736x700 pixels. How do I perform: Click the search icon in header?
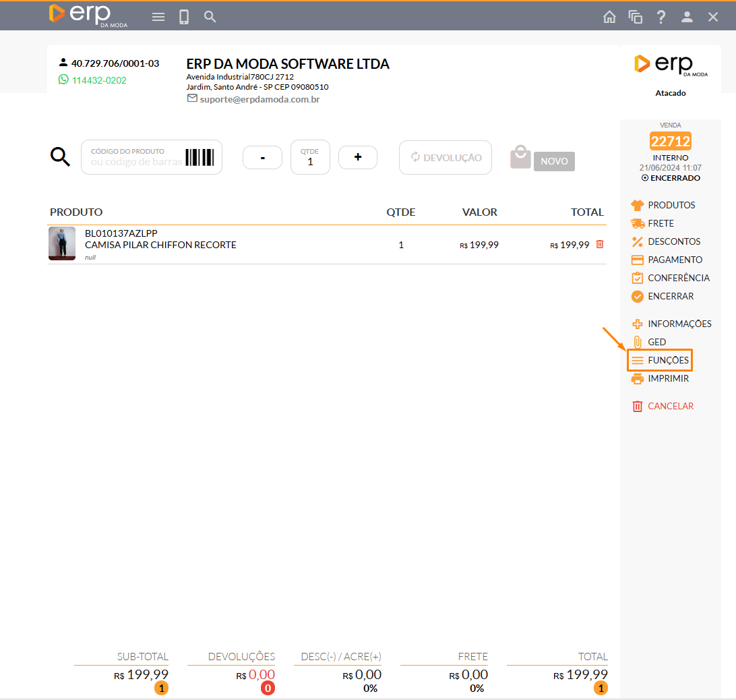(210, 17)
